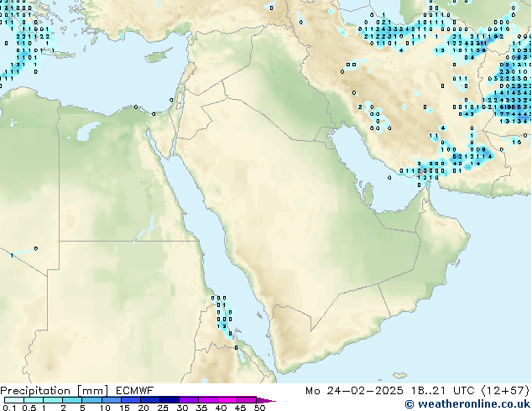Select the magenta 45–50 mm legend swatch
The width and height of the screenshot is (532, 411).
point(248,400)
